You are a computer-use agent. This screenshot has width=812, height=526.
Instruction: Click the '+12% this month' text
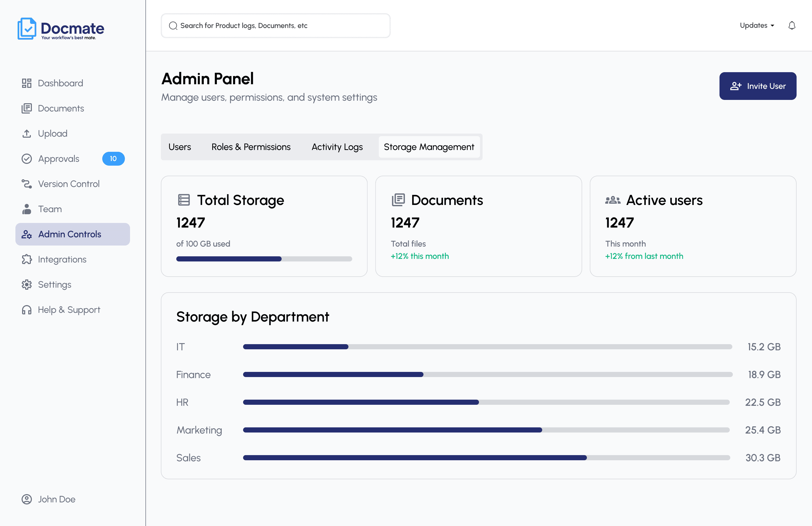(420, 256)
